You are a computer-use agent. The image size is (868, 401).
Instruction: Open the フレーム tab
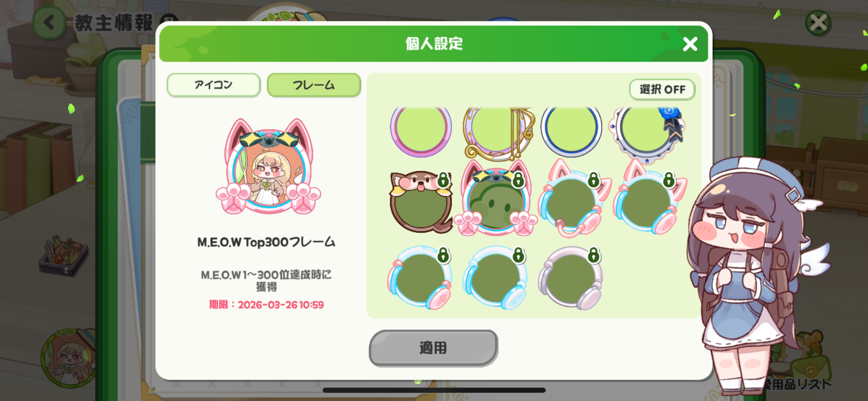(x=314, y=85)
